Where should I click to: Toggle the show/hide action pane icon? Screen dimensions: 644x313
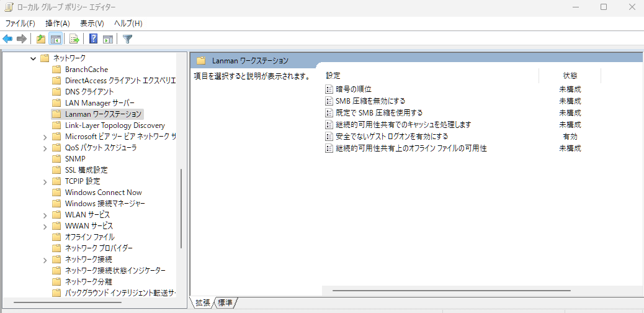pos(108,39)
